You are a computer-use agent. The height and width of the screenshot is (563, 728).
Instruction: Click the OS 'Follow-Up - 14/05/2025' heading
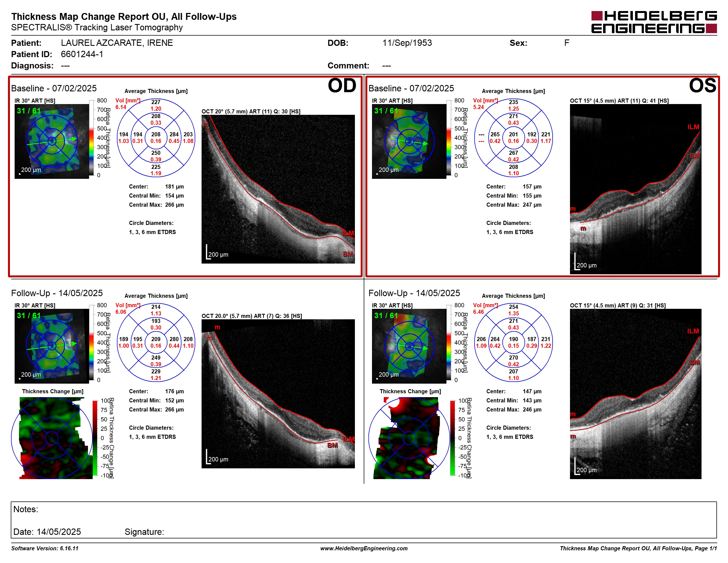[414, 293]
